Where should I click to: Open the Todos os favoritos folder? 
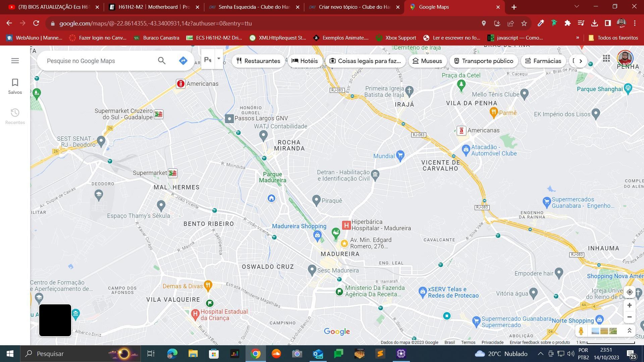[x=613, y=38]
